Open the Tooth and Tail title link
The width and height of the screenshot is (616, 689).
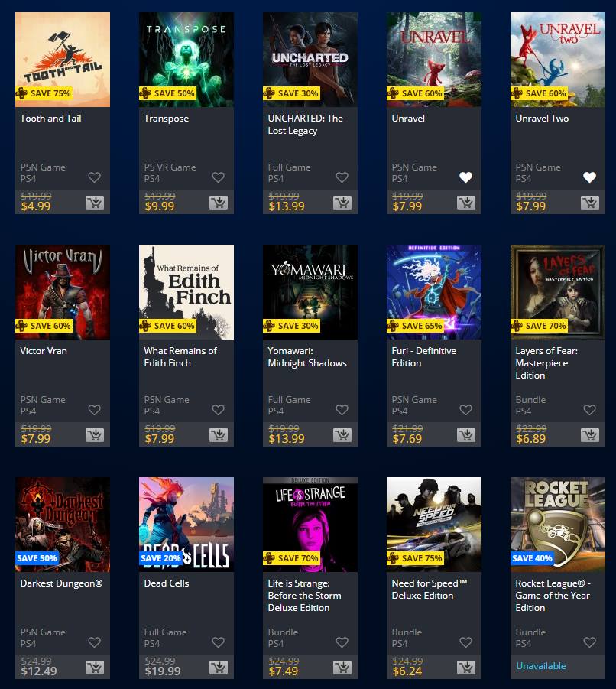tap(50, 119)
